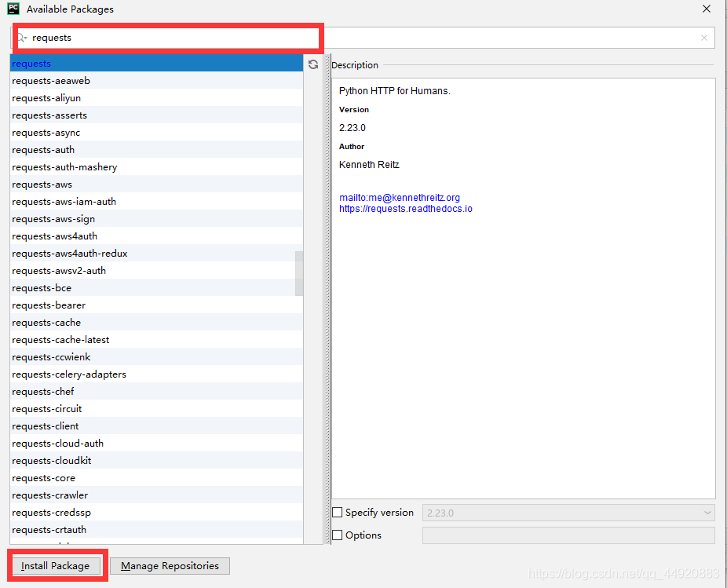The image size is (727, 588).
Task: Click the Manage Repositories button
Action: point(170,566)
